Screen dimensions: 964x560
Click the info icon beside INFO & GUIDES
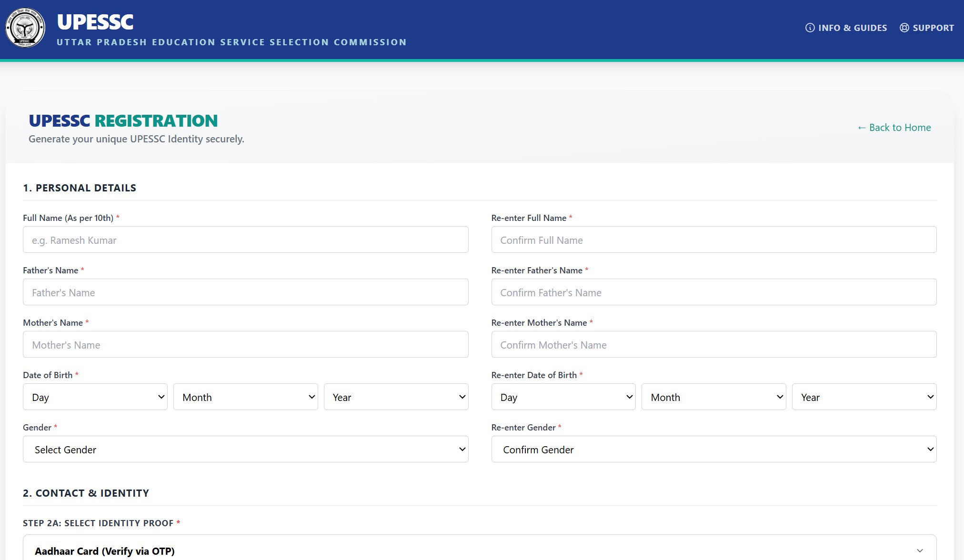point(810,28)
